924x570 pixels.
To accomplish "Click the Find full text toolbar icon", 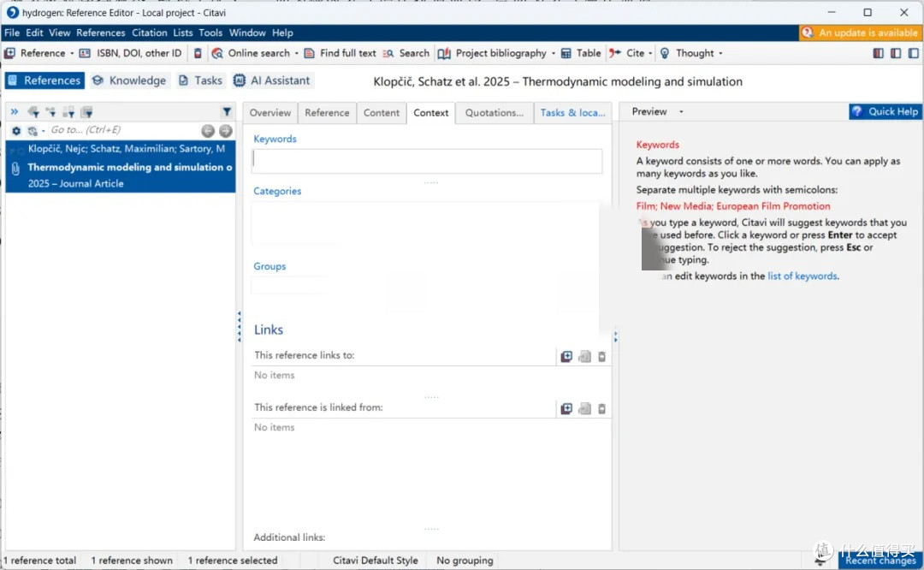I will pyautogui.click(x=310, y=53).
